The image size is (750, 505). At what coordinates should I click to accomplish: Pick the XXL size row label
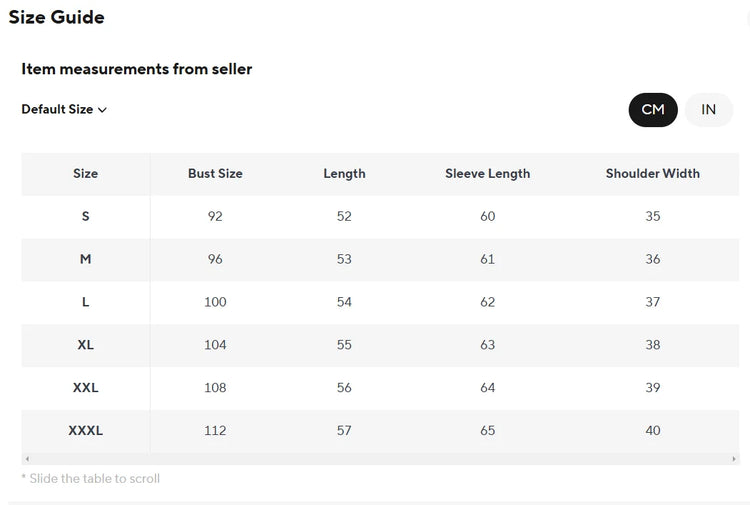coord(86,388)
